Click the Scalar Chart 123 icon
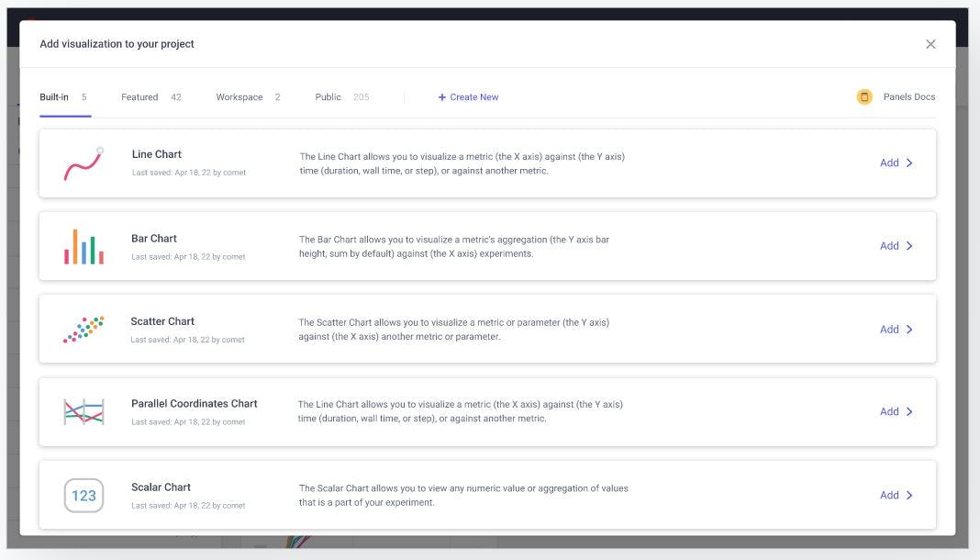This screenshot has height=560, width=980. pyautogui.click(x=84, y=496)
